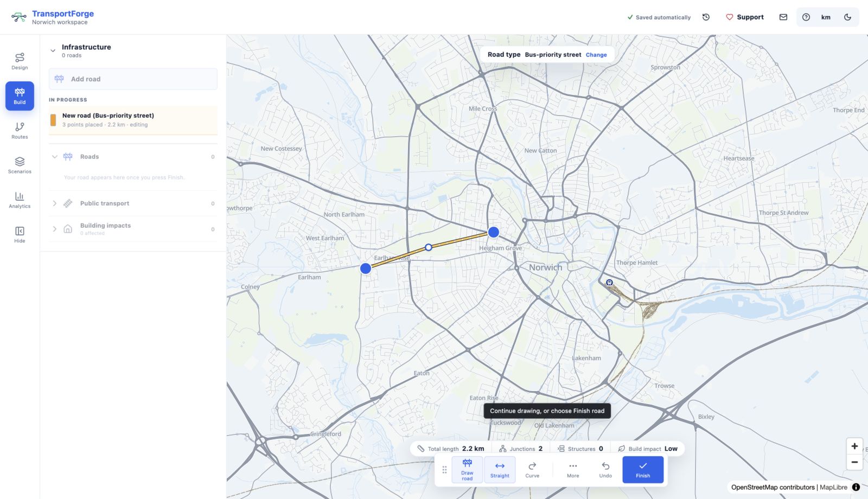
Task: Click the Build impact Low stat
Action: click(648, 449)
